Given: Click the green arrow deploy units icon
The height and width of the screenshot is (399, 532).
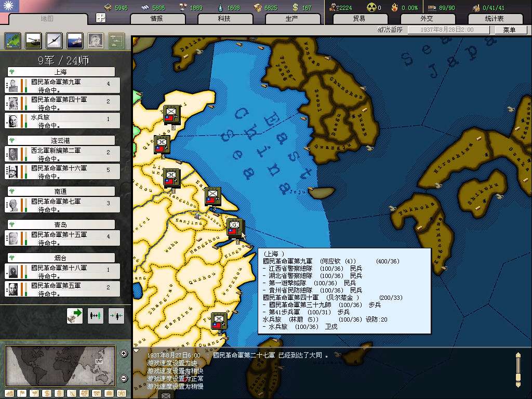Looking at the screenshot, I should click(x=75, y=315).
